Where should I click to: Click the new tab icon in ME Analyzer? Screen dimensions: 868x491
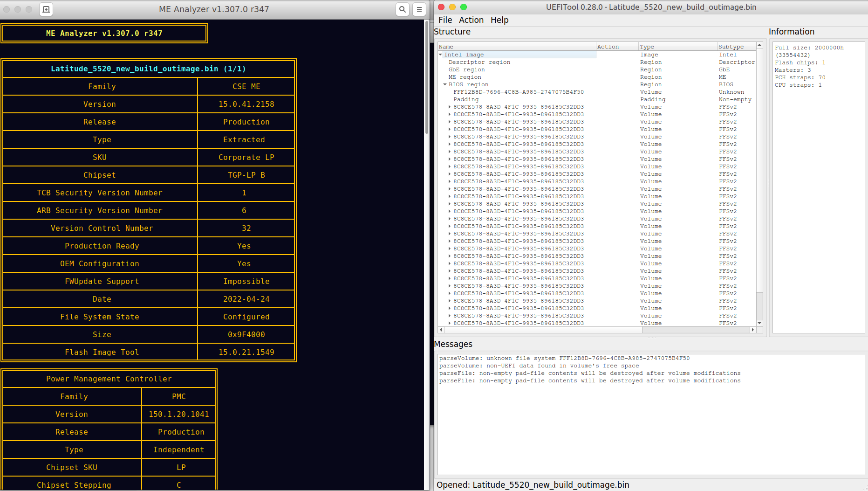tap(46, 9)
